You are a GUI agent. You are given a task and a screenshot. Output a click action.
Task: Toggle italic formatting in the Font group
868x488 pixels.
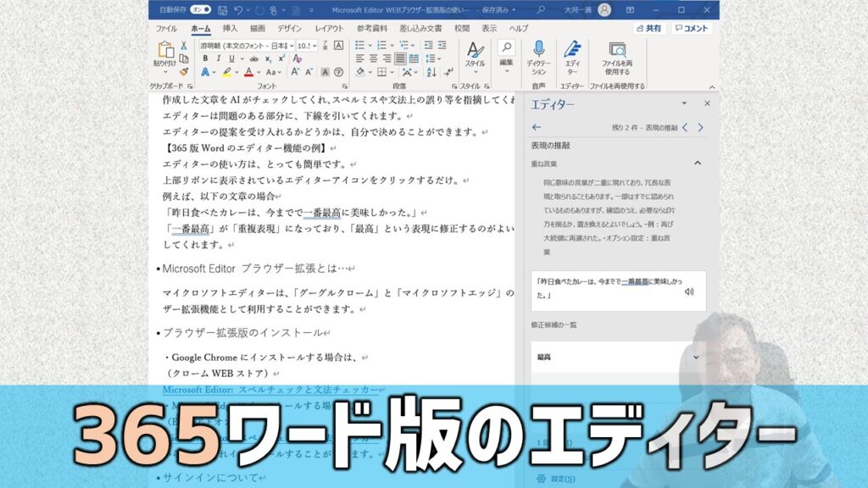tap(219, 58)
